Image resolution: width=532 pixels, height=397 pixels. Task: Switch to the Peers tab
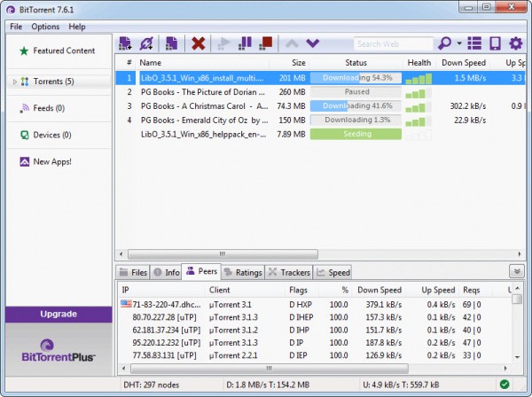[201, 271]
